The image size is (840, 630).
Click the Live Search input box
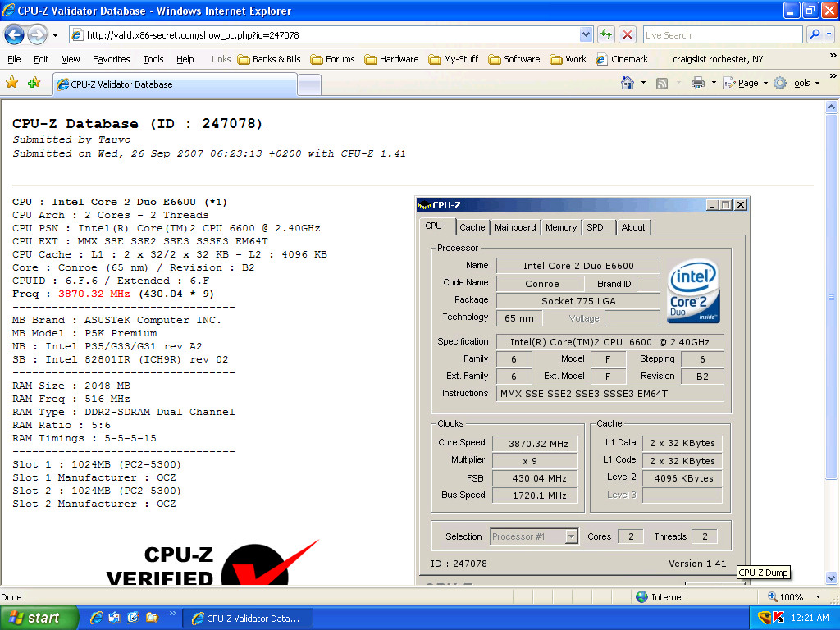pos(723,34)
